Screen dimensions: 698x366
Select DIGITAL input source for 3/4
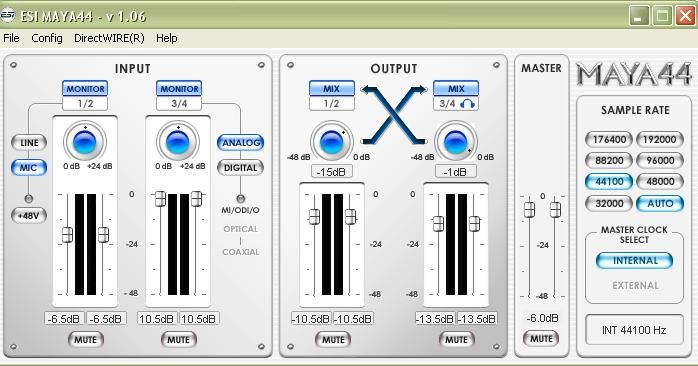240,168
